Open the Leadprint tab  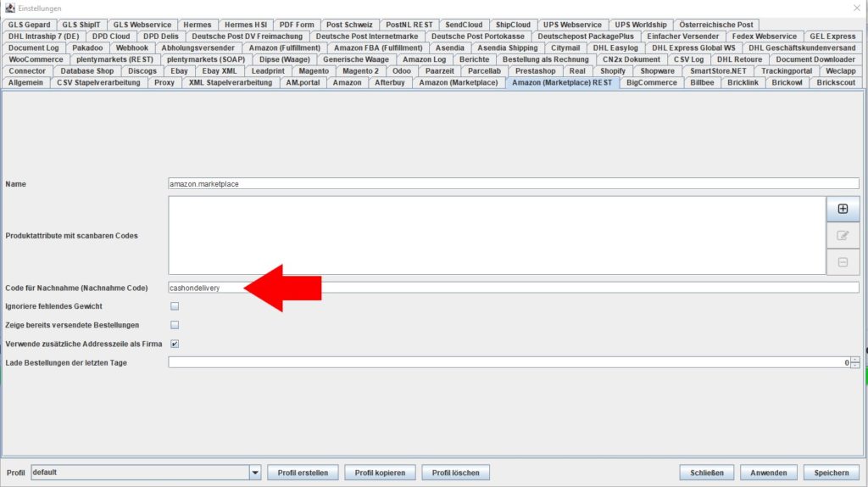(x=268, y=71)
